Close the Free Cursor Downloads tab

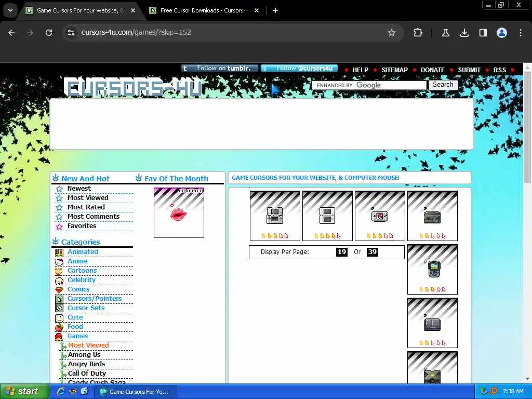(x=257, y=10)
